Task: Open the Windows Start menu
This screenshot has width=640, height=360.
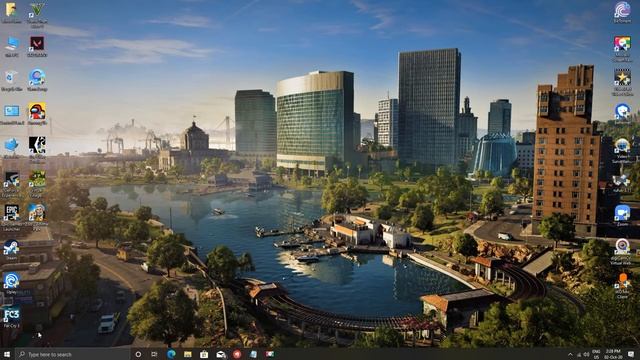Action: click(7, 354)
